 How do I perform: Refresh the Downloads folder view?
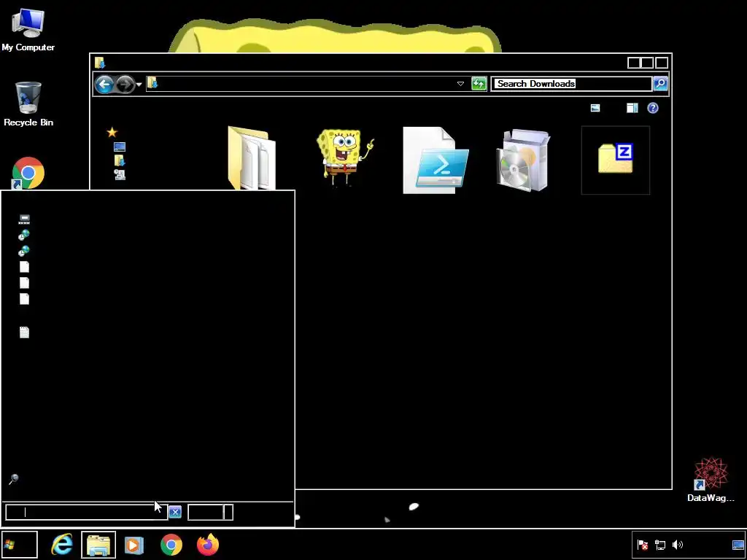(x=479, y=84)
